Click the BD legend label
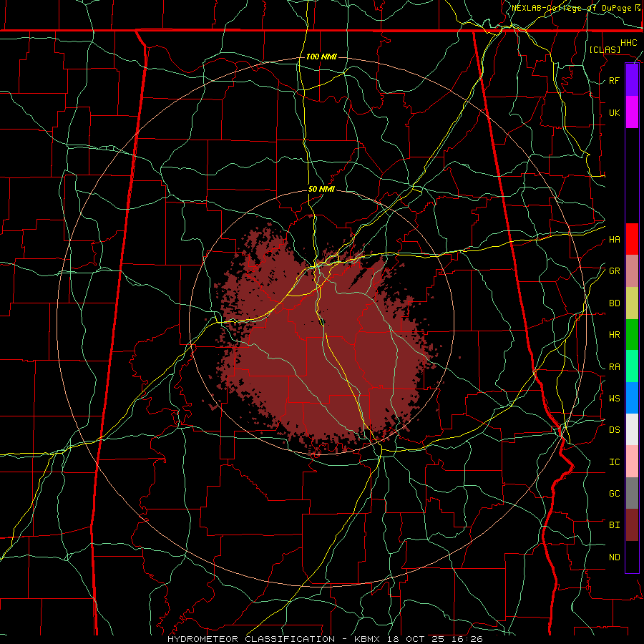The height and width of the screenshot is (644, 644). [x=615, y=303]
